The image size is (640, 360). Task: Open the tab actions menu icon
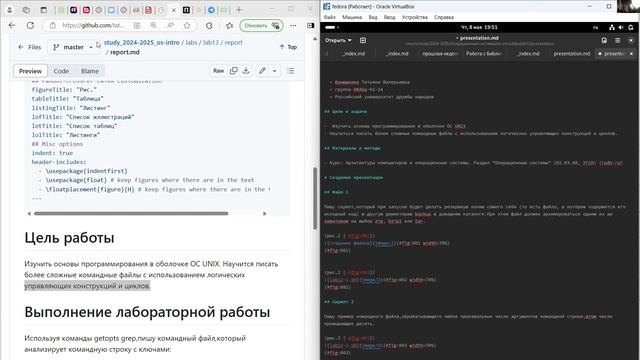(43, 10)
